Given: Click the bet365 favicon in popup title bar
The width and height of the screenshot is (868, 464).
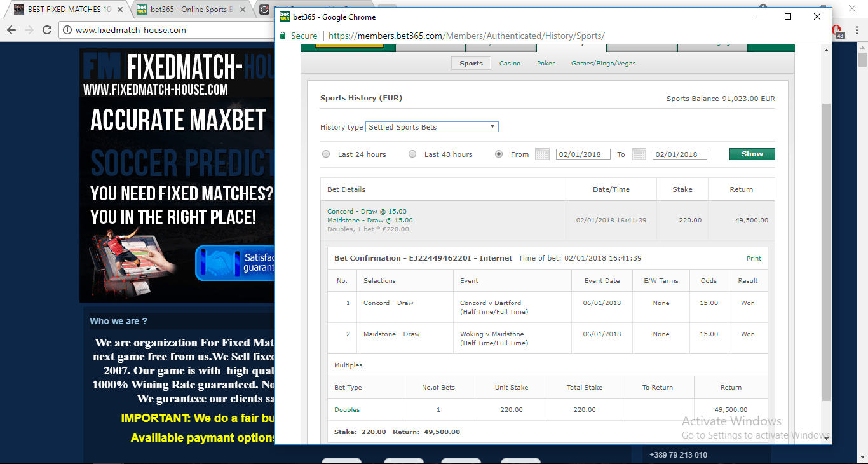Looking at the screenshot, I should point(285,17).
